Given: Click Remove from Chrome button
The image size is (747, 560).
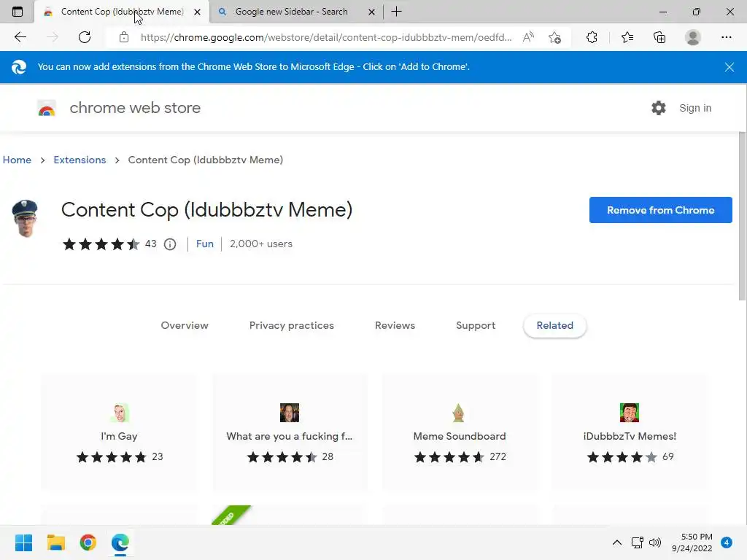Looking at the screenshot, I should pos(660,210).
